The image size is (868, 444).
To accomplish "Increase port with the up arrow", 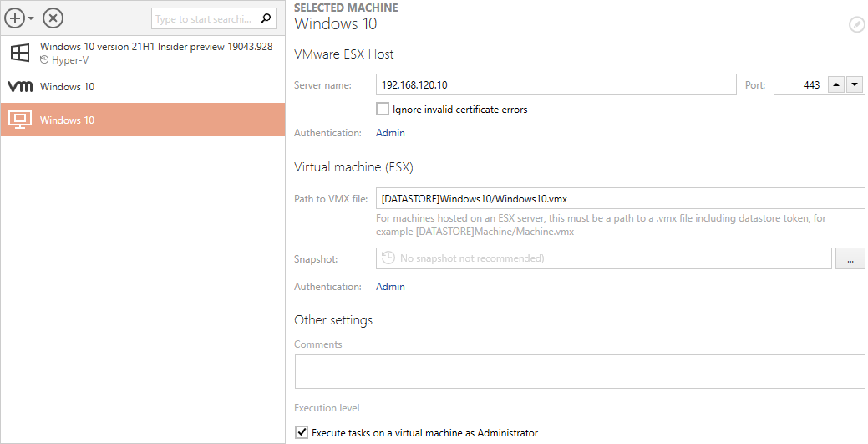I will (x=836, y=84).
